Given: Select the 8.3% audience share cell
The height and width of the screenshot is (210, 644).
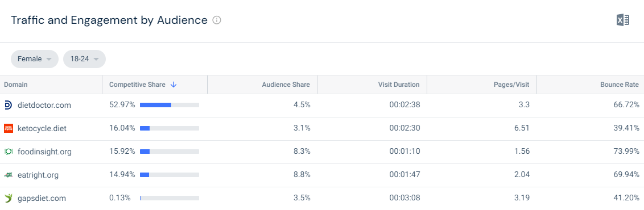Looking at the screenshot, I should [x=302, y=152].
